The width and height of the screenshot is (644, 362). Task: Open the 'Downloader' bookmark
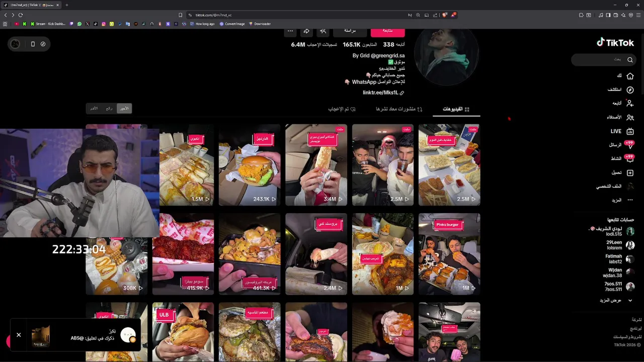(x=260, y=24)
